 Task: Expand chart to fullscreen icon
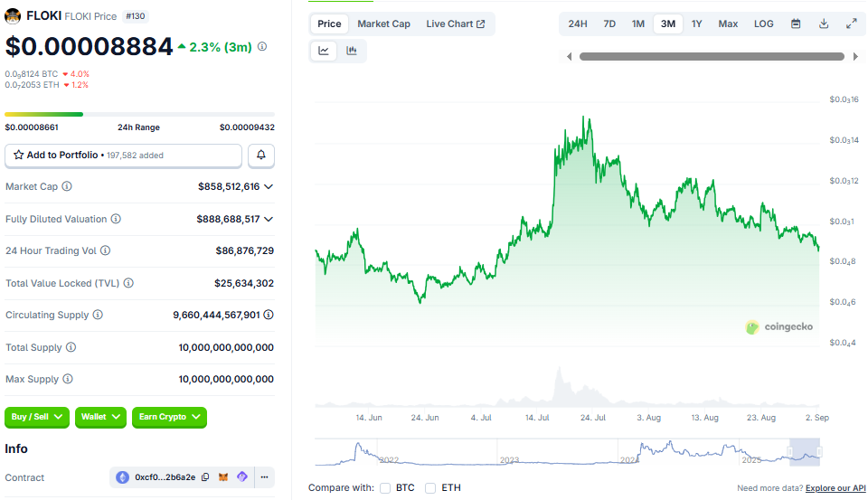(852, 24)
